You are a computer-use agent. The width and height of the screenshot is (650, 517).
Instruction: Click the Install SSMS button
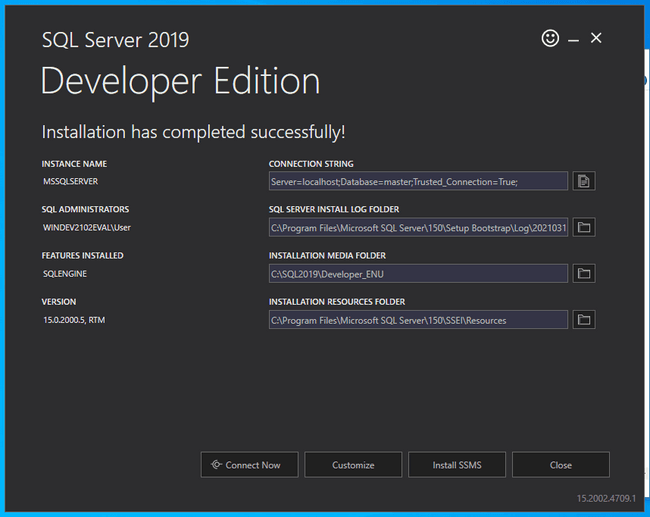pos(457,465)
